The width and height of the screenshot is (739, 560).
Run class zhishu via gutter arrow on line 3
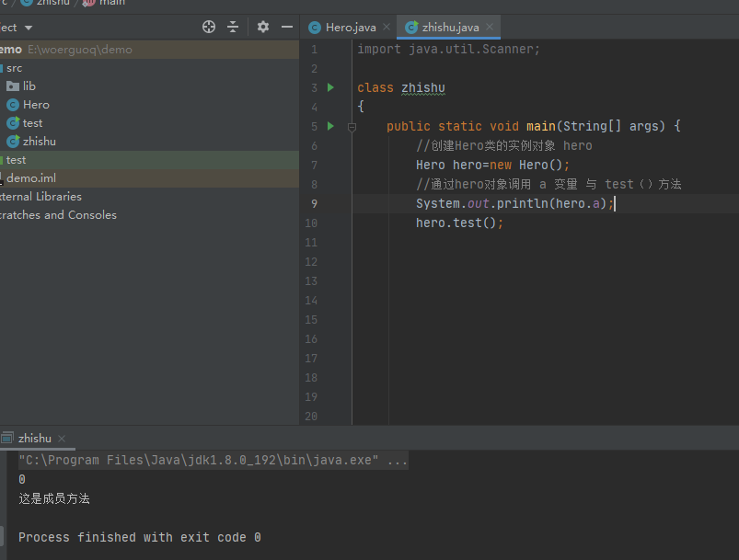pyautogui.click(x=331, y=87)
